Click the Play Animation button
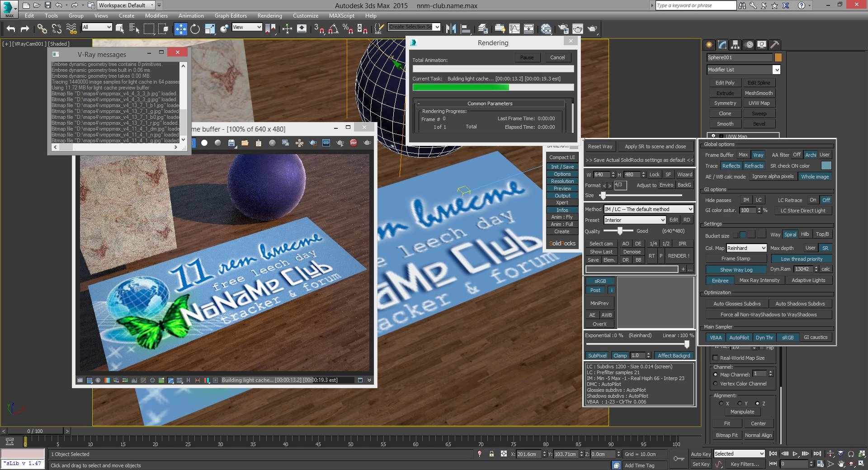The height and width of the screenshot is (470, 868). [795, 454]
